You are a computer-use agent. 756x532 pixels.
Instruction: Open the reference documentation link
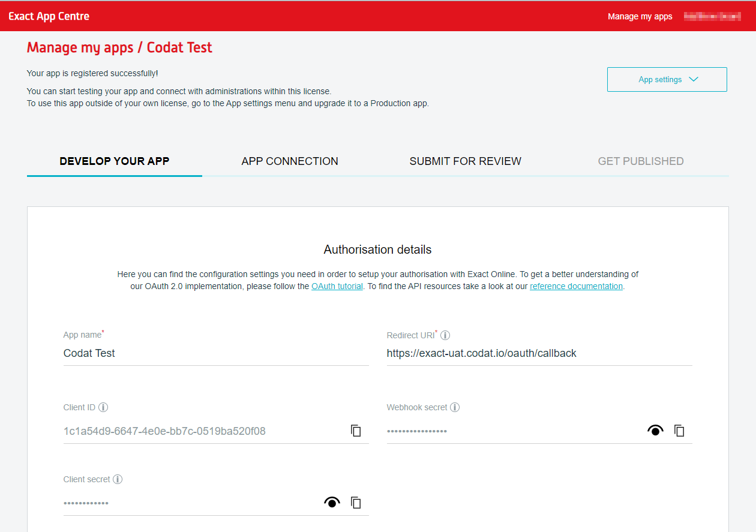(576, 287)
